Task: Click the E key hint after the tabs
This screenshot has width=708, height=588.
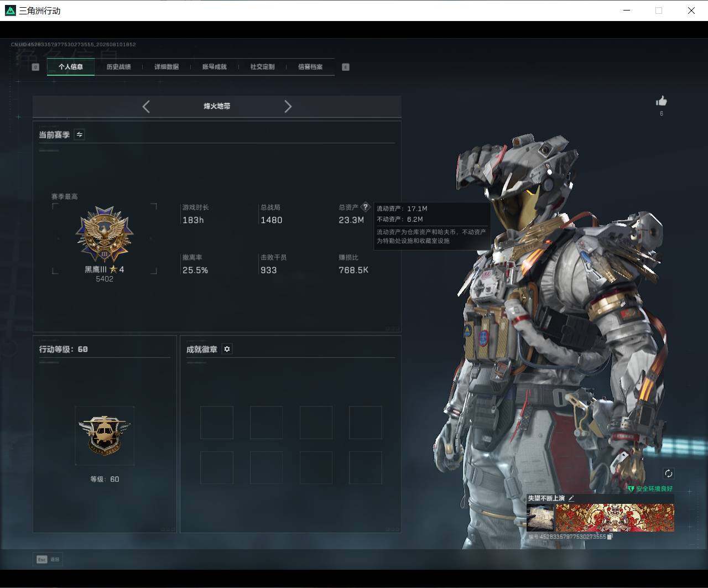Action: pos(346,67)
